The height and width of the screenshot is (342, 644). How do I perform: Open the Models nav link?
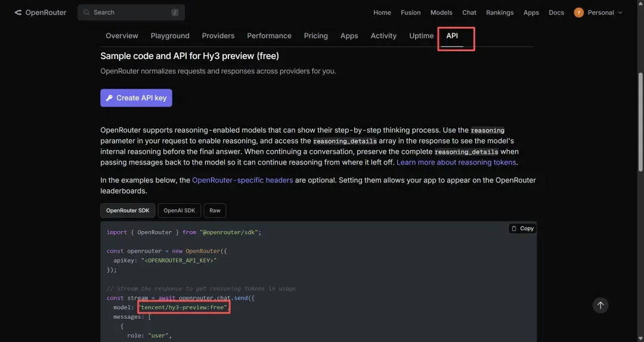(441, 13)
